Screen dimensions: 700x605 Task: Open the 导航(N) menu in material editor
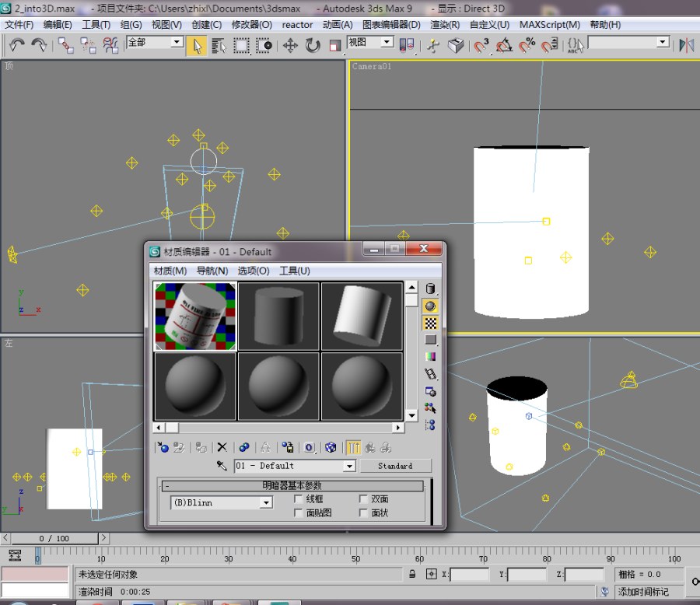[212, 271]
